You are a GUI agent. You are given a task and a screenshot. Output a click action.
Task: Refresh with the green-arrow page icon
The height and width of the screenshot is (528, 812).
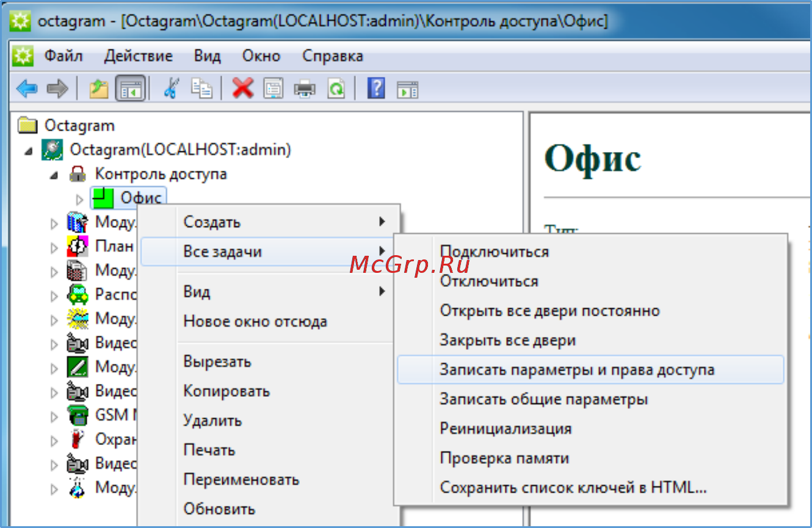(335, 89)
